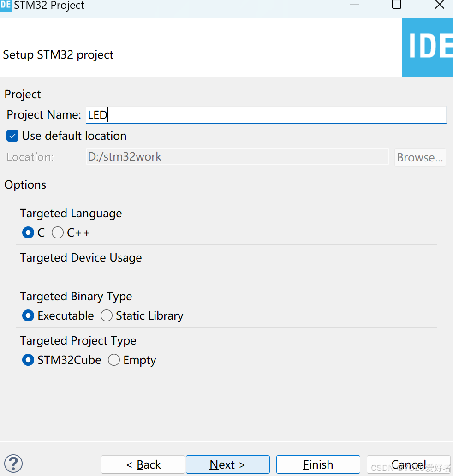Click the STM32 IDE window title icon
Viewport: 453px width, 476px height.
click(6, 5)
